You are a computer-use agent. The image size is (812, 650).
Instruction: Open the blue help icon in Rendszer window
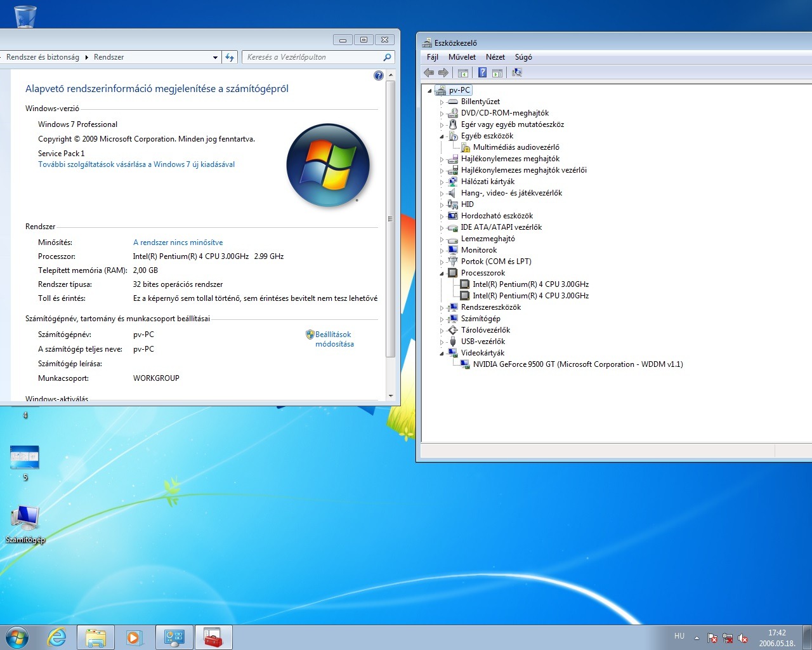coord(379,76)
